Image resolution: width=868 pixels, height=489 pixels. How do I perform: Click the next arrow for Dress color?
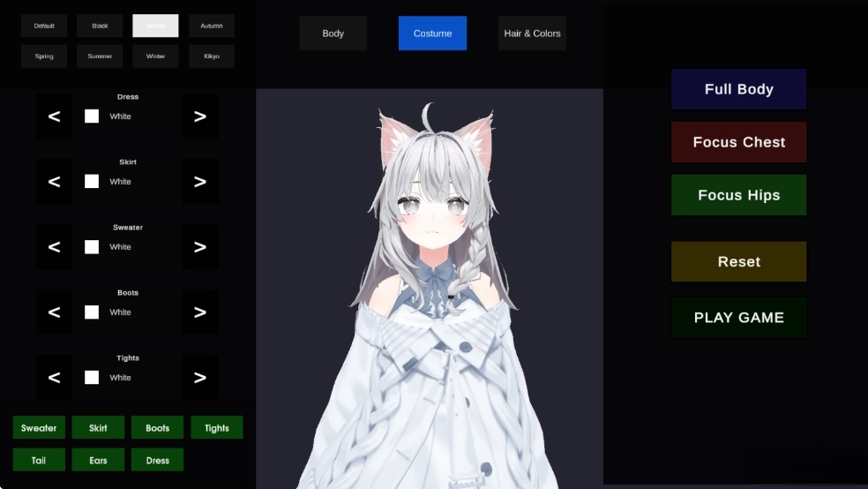[200, 117]
